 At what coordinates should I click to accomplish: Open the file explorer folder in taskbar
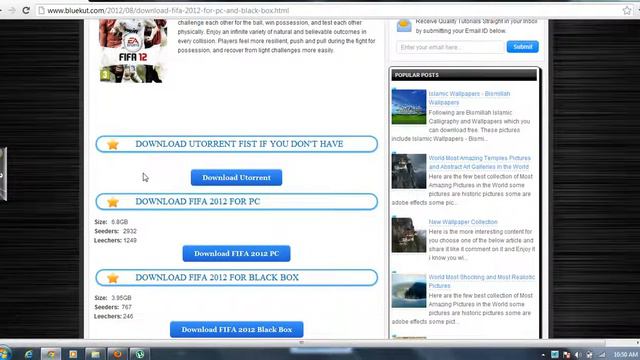(x=95, y=354)
